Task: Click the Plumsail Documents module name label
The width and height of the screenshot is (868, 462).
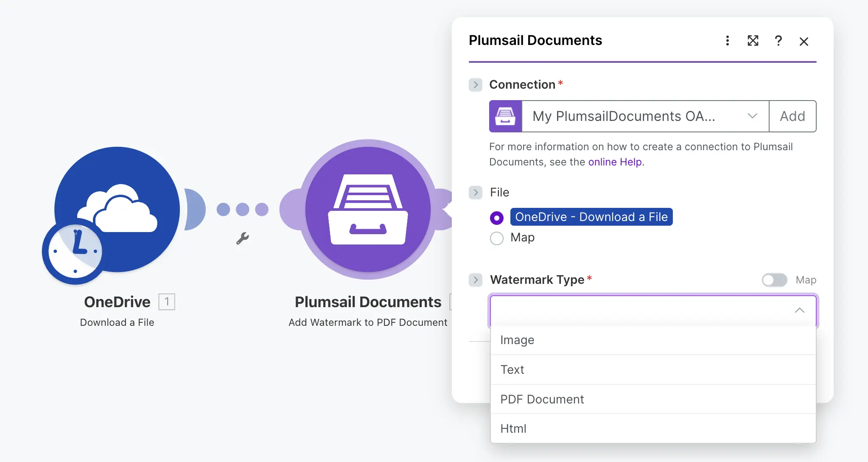Action: (368, 302)
